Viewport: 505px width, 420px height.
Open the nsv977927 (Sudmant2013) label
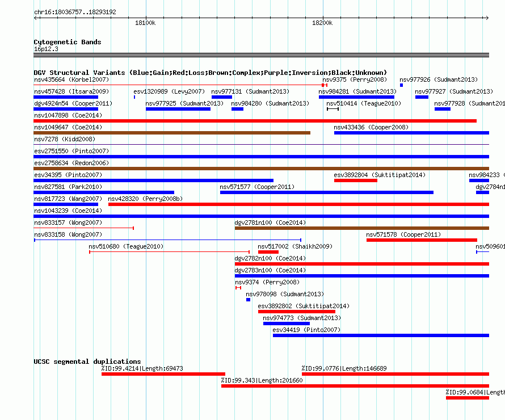[x=454, y=91]
